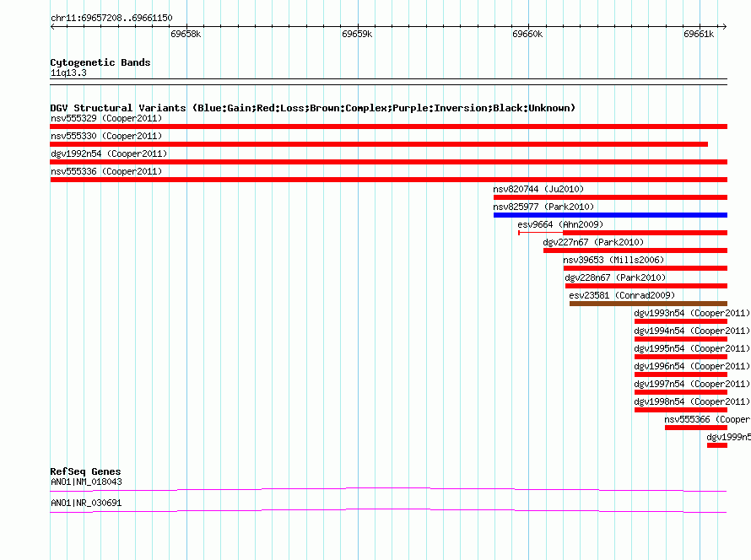Click the small dgv1999 red bar
The width and height of the screenshot is (751, 560).
coord(717,445)
